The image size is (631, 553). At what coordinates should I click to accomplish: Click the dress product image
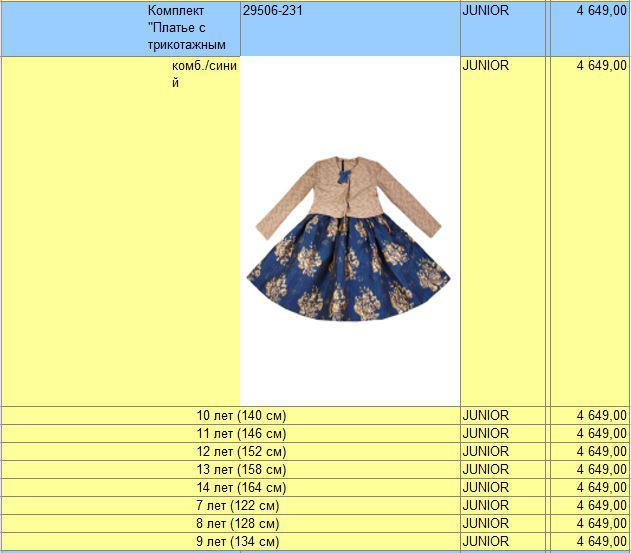[349, 236]
